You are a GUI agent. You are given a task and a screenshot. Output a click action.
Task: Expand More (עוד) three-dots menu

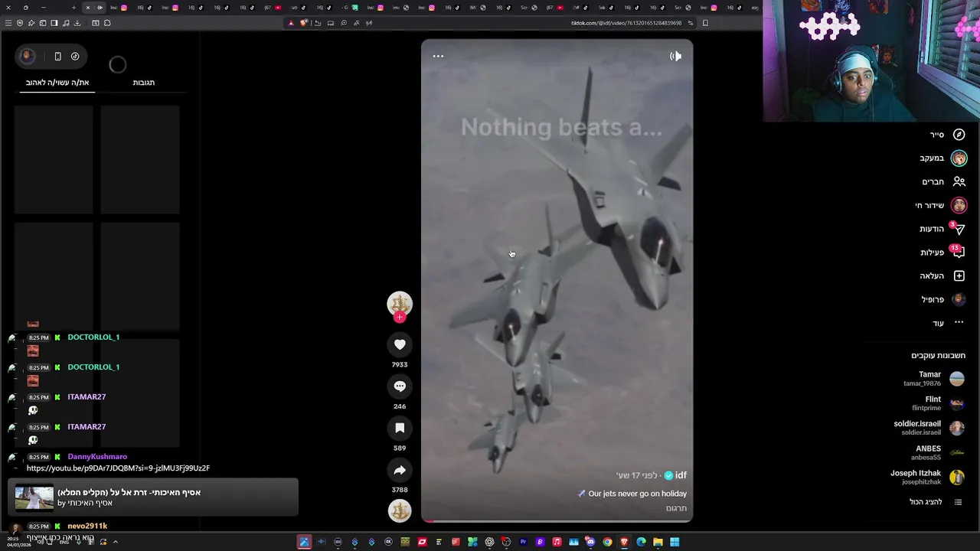point(959,323)
